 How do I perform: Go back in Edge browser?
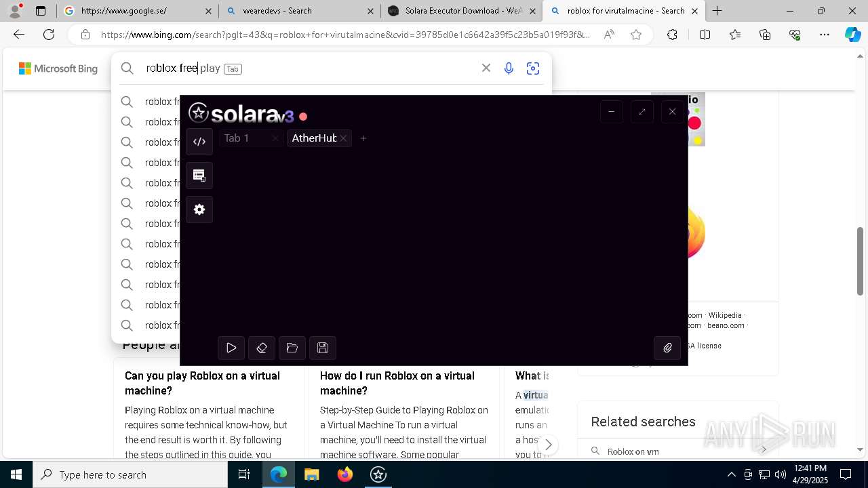tap(19, 35)
